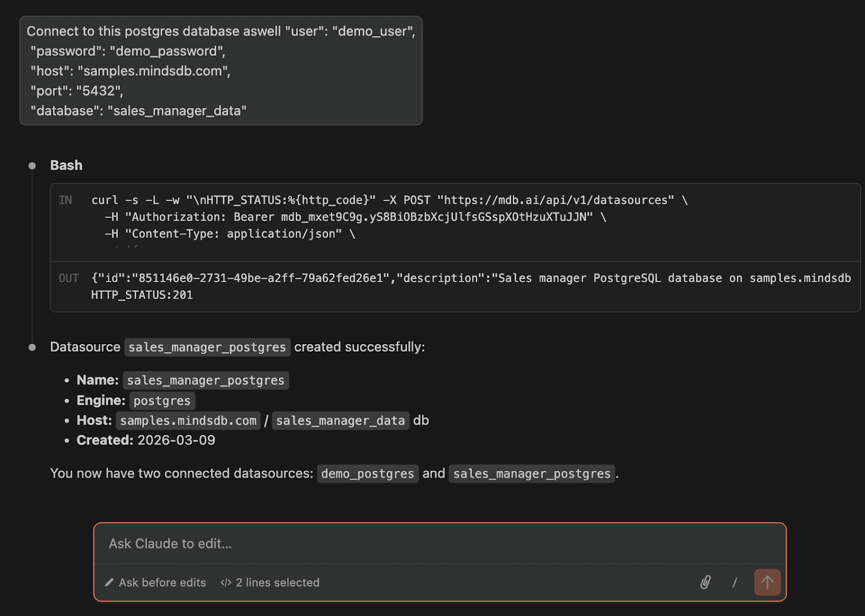Click the bullet dot beside Datasource message
The height and width of the screenshot is (616, 865).
pos(32,347)
